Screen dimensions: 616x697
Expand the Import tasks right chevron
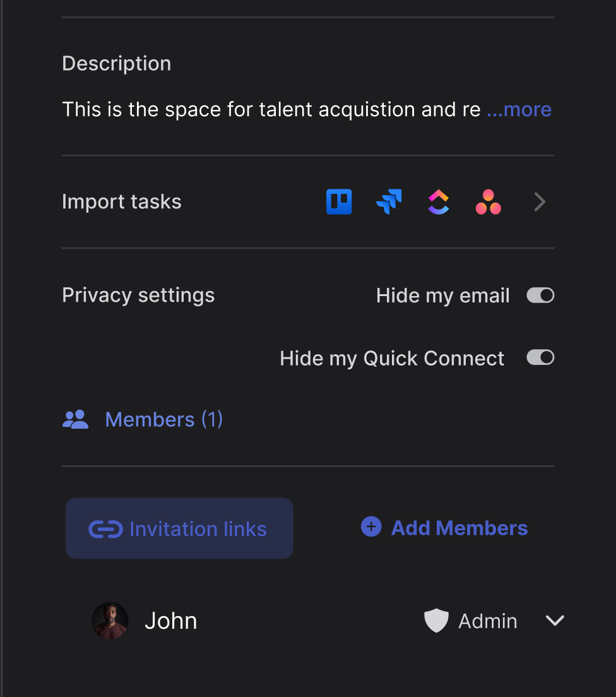click(540, 202)
